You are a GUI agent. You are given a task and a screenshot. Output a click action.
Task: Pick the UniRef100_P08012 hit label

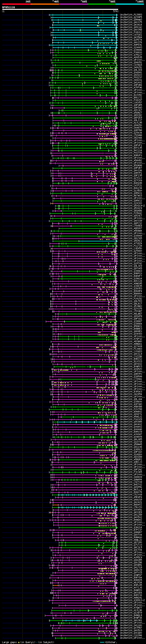[x=131, y=32]
